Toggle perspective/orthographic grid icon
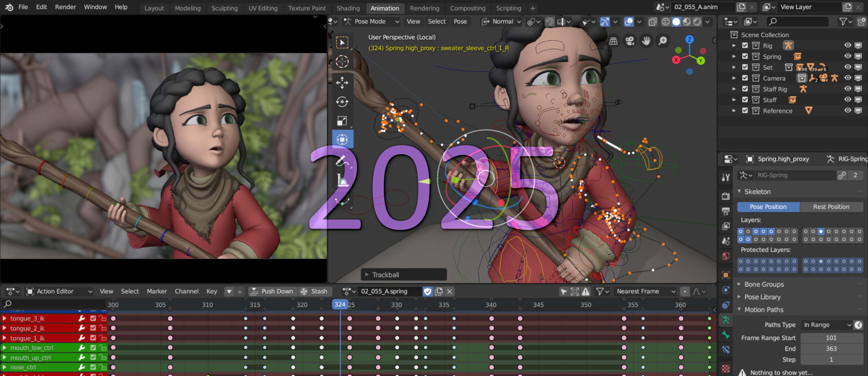This screenshot has width=868, height=376. 613,41
